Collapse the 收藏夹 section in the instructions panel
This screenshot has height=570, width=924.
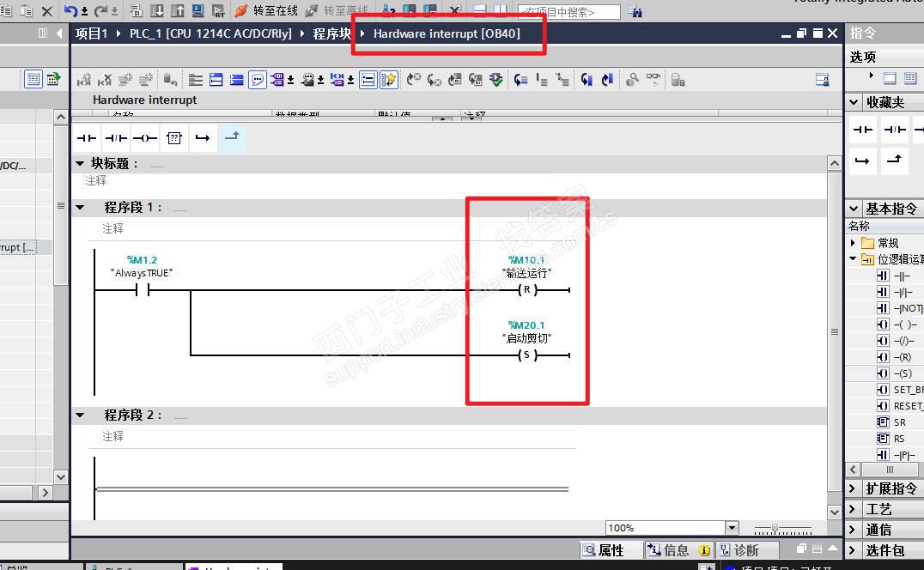pyautogui.click(x=854, y=102)
